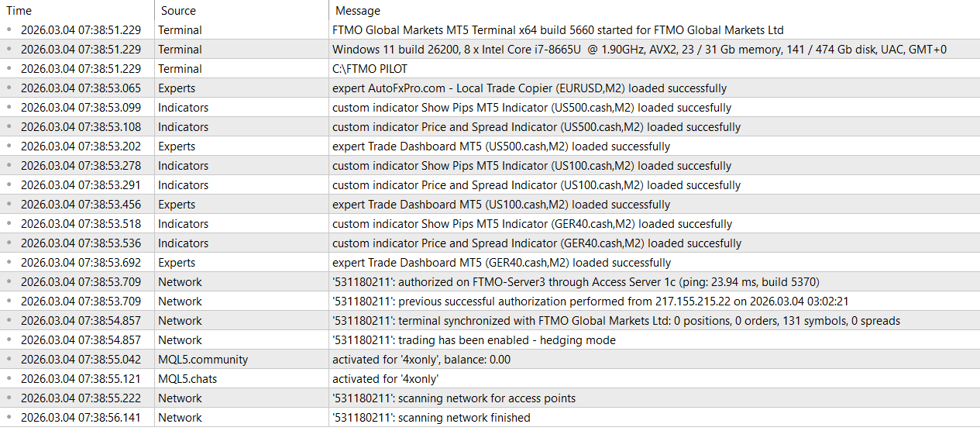This screenshot has height=448, width=980.
Task: Select the authorized on FTMO-Server3 message
Action: (x=576, y=282)
